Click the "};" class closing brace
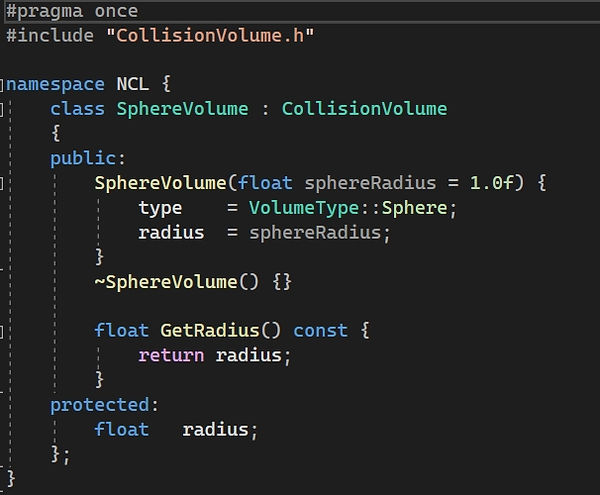 click(x=61, y=455)
